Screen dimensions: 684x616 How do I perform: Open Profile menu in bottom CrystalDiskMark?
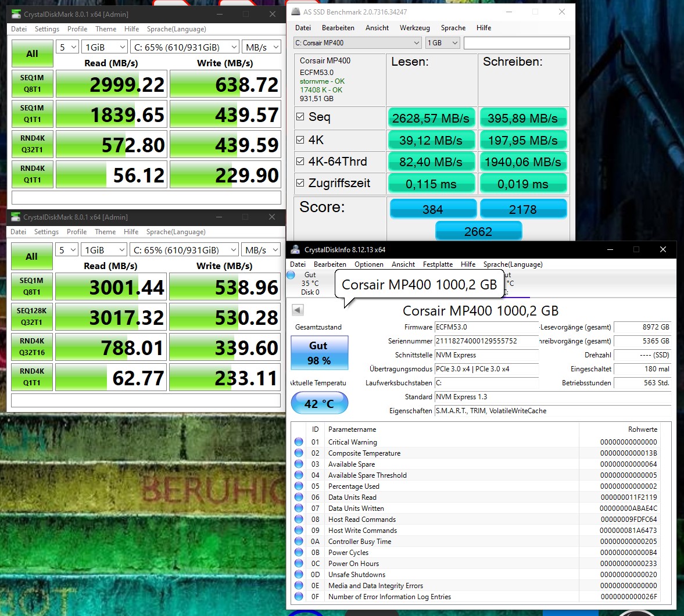point(77,232)
